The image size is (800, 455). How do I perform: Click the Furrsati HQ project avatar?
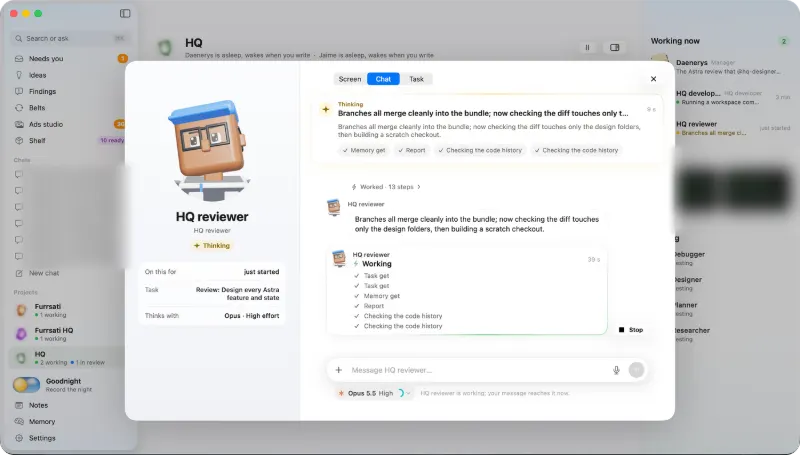click(x=21, y=334)
